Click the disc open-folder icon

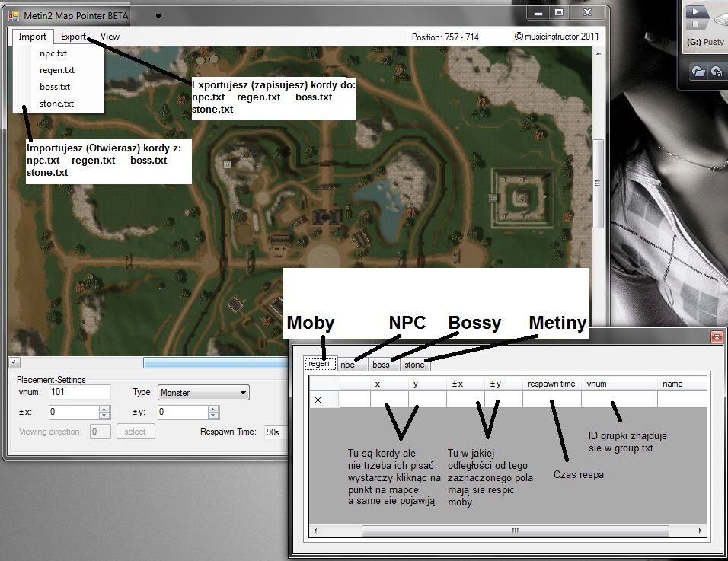coord(698,71)
